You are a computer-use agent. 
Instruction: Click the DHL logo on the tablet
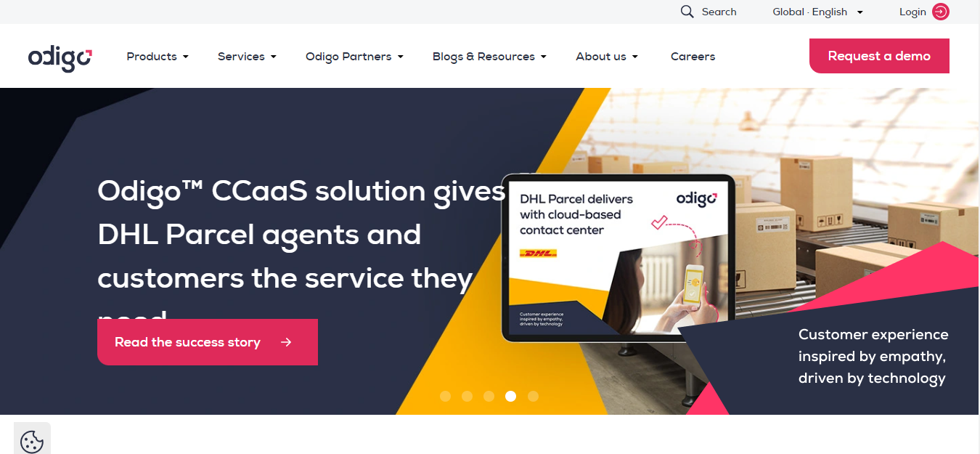click(538, 254)
